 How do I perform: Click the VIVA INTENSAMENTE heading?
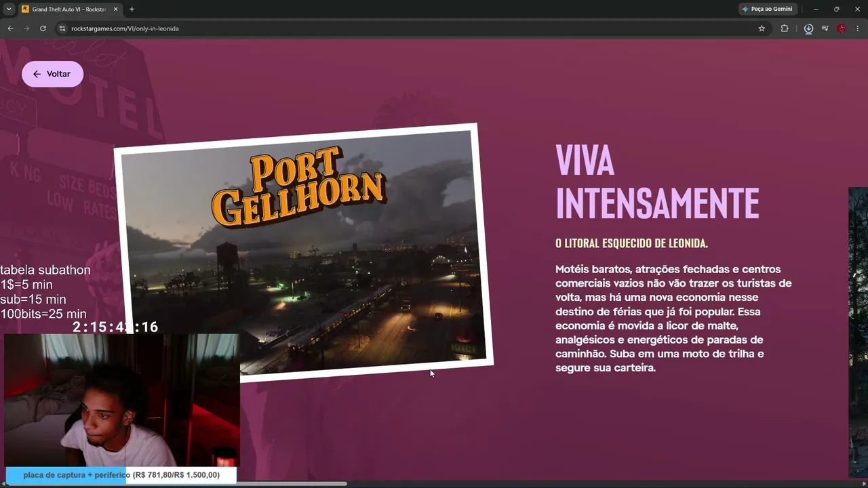coord(657,181)
